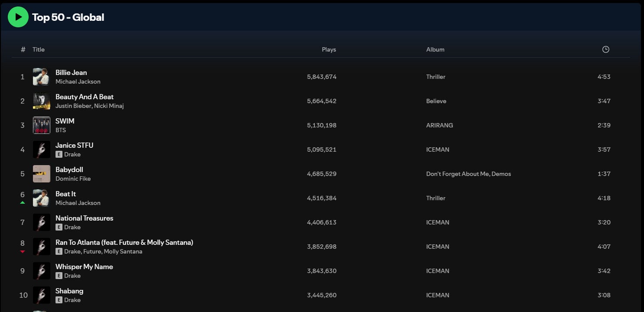Click the explicit badge on Ran To Atlanta
The width and height of the screenshot is (644, 312).
tap(59, 251)
